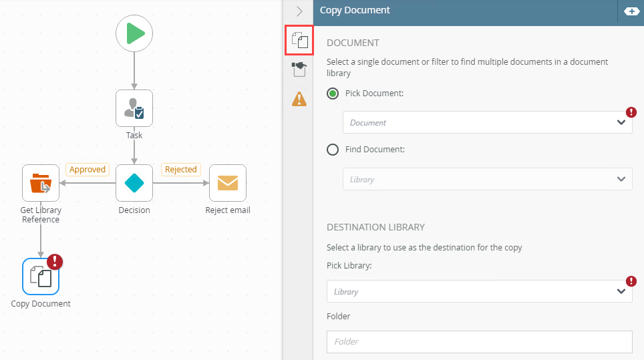This screenshot has height=360, width=644.
Task: Click the toggle icon in Copy Document header
Action: tap(631, 11)
